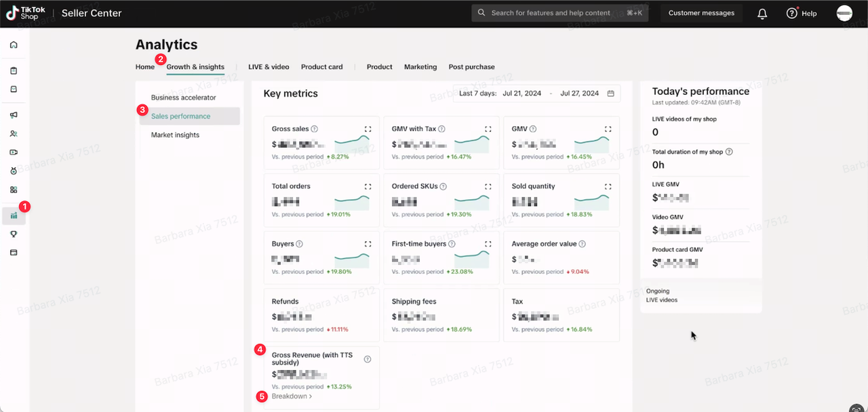Viewport: 868px width, 412px height.
Task: Click info icon next to Average order value
Action: (582, 244)
